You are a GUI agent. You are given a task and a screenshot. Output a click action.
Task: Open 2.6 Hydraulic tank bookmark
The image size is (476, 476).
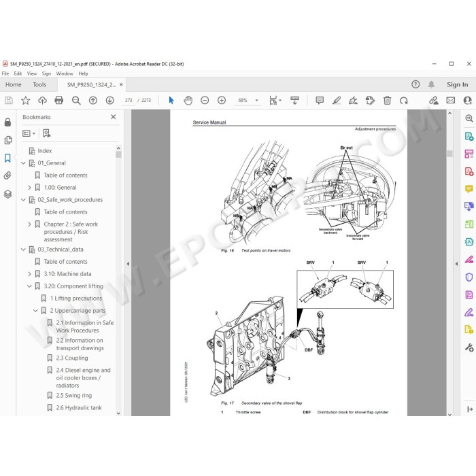tap(79, 408)
